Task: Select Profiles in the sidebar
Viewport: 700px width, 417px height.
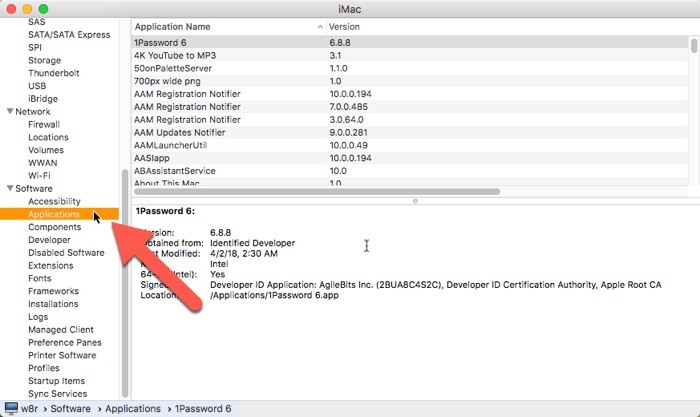Action: point(44,368)
